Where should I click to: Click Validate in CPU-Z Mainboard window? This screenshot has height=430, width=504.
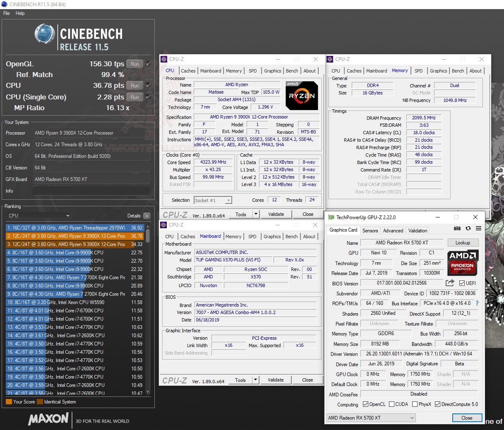click(x=276, y=380)
